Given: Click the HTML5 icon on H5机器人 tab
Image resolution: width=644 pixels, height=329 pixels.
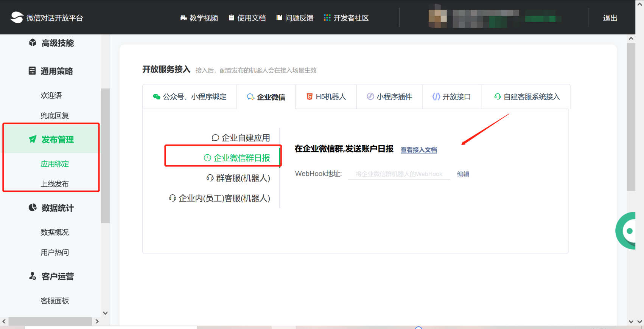Looking at the screenshot, I should coord(310,97).
